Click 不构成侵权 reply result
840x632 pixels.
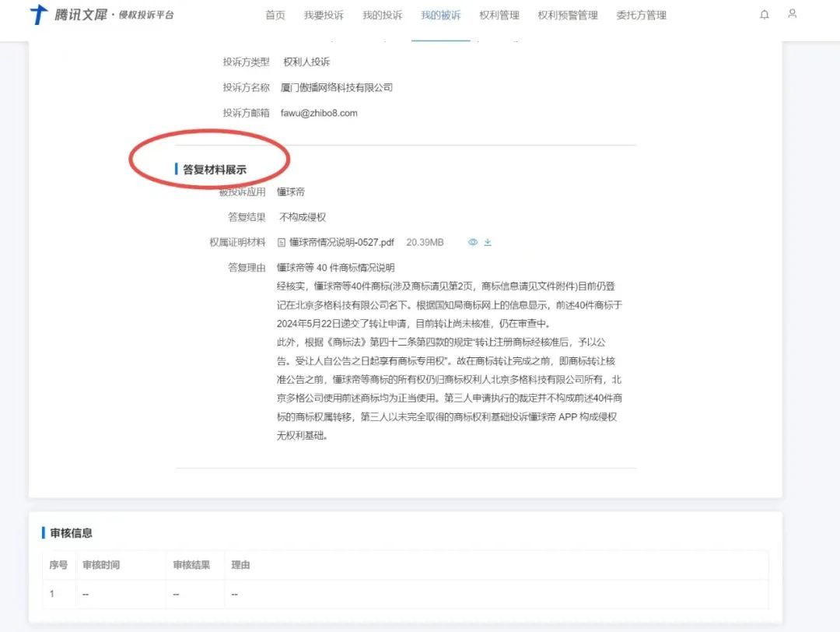(303, 217)
